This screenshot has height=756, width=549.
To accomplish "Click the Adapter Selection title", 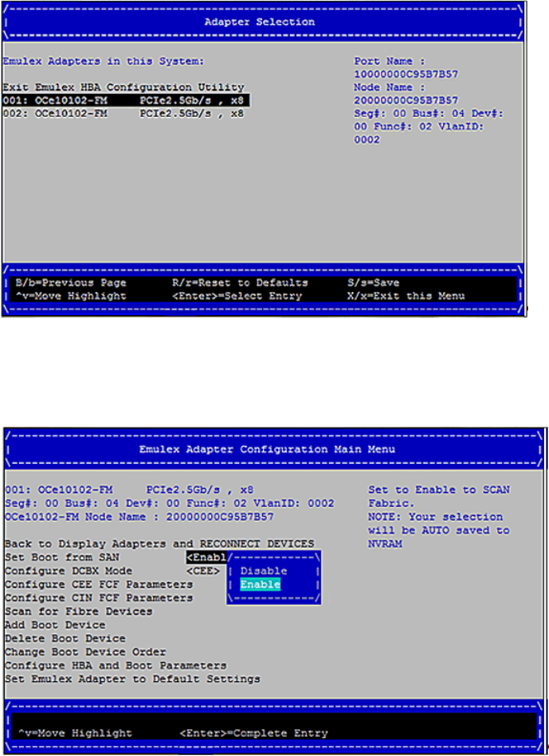I will [260, 22].
